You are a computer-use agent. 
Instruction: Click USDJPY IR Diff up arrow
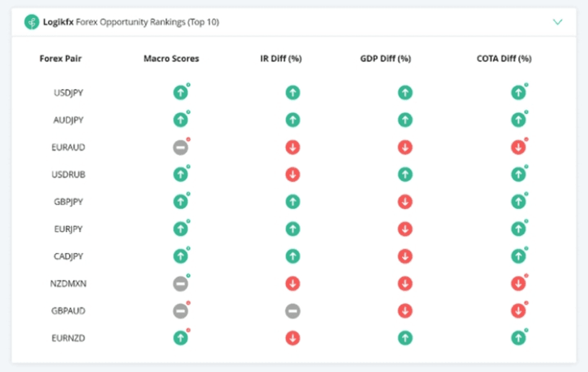293,93
